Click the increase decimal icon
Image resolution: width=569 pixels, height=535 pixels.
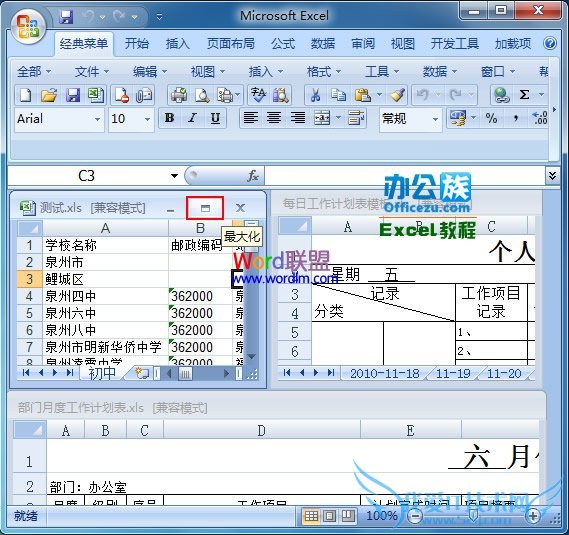(540, 118)
